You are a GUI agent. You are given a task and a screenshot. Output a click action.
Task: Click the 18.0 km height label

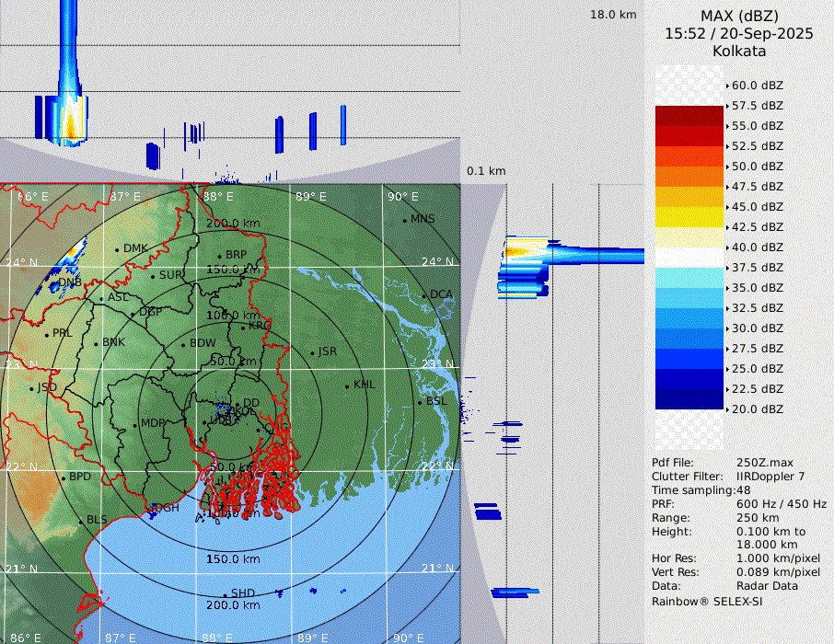[613, 15]
